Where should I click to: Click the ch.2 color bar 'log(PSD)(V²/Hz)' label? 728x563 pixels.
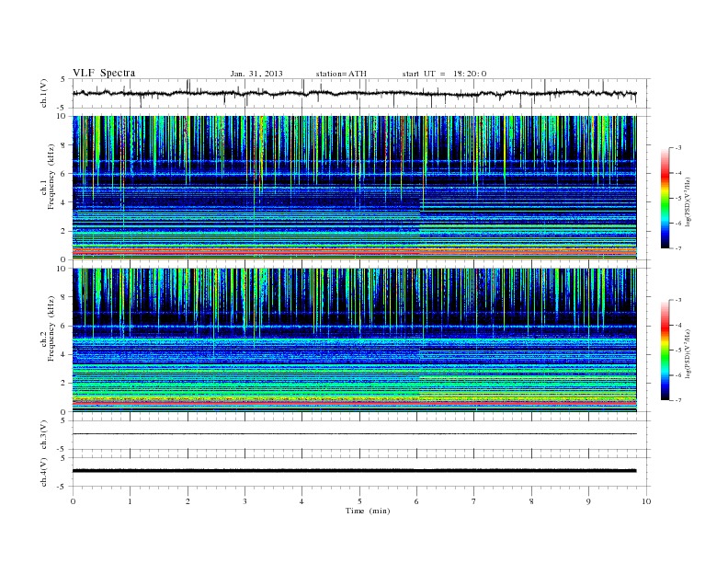point(688,353)
